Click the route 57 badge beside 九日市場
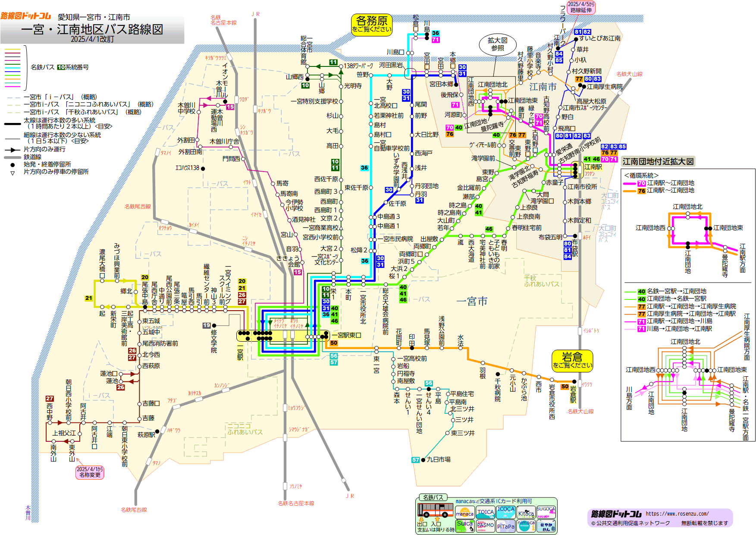The height and width of the screenshot is (535, 756). click(416, 460)
